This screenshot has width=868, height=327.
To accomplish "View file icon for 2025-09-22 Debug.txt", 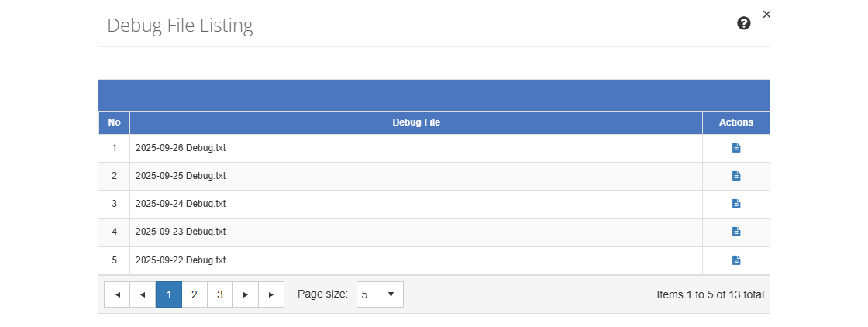I will point(736,260).
